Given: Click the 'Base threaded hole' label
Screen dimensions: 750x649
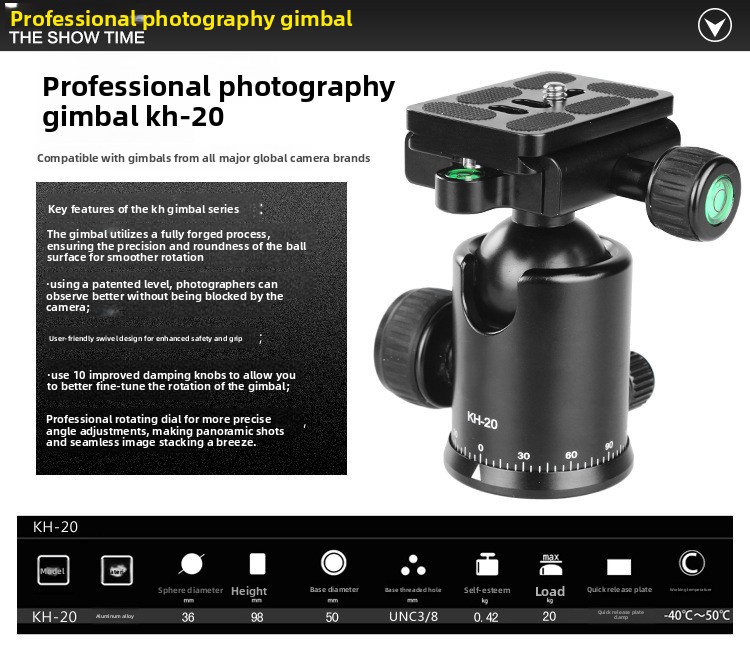Looking at the screenshot, I should (x=413, y=590).
